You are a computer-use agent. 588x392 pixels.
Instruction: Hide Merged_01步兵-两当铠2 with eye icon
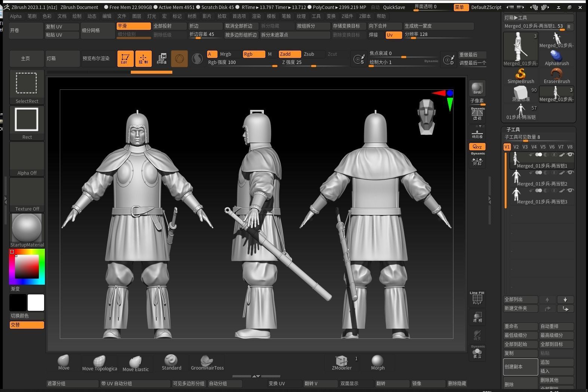coord(570,173)
